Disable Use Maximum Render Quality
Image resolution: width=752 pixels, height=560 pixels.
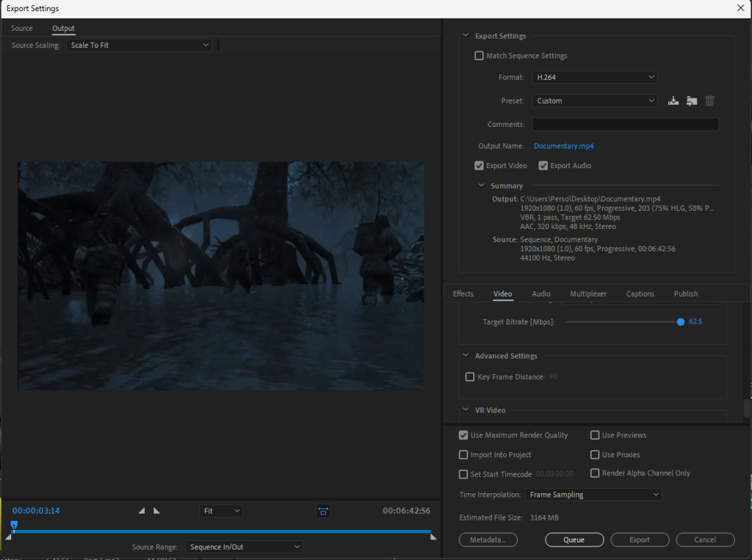[463, 435]
